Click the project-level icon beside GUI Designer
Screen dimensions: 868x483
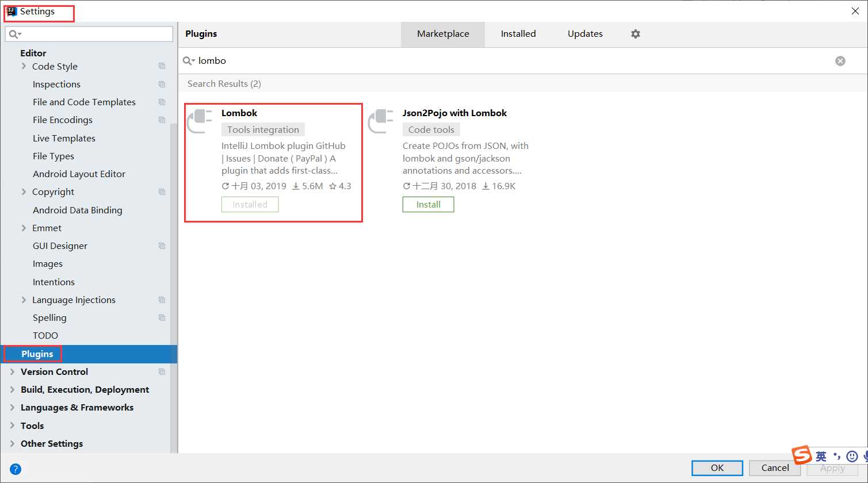(x=162, y=246)
